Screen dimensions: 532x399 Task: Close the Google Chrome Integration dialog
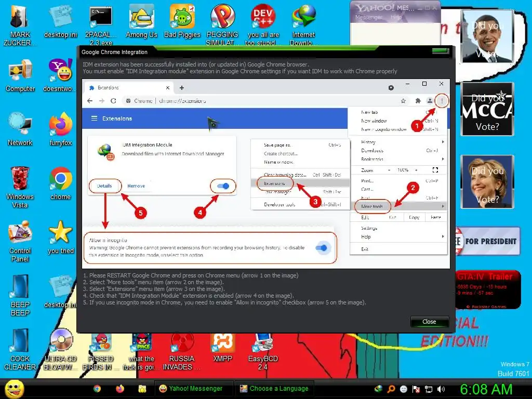point(429,322)
